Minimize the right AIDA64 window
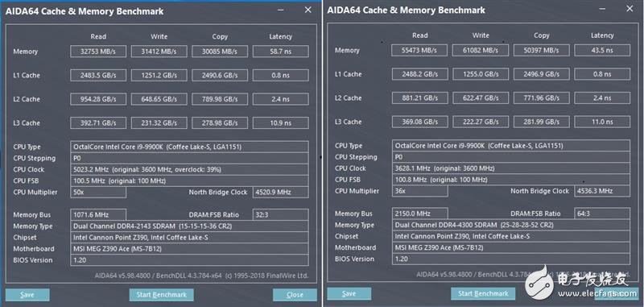The width and height of the screenshot is (644, 307). point(601,9)
